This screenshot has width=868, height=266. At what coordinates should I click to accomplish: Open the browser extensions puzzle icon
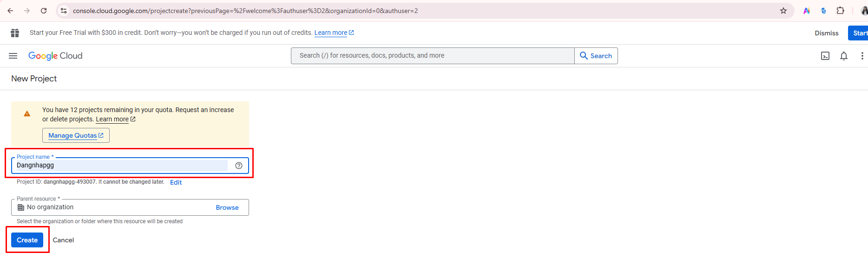[840, 11]
